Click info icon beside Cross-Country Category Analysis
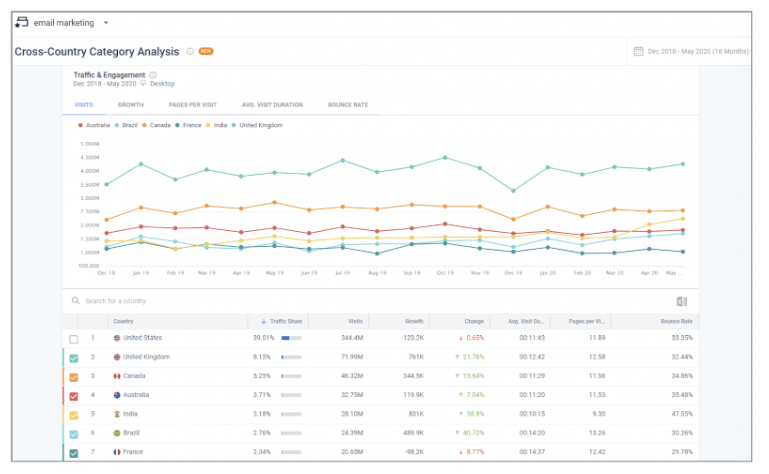 click(189, 51)
